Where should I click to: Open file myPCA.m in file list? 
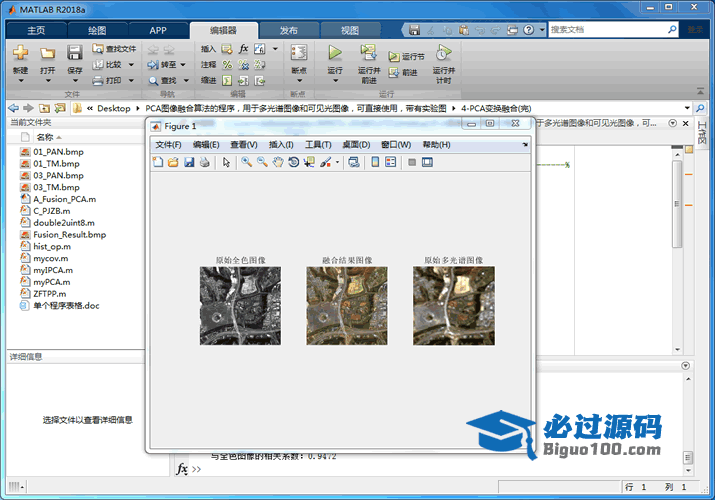pyautogui.click(x=52, y=282)
